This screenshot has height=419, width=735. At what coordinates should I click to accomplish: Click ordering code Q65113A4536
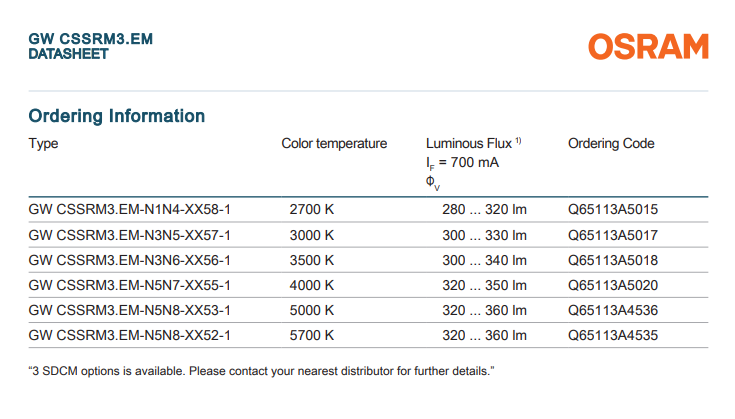point(613,311)
